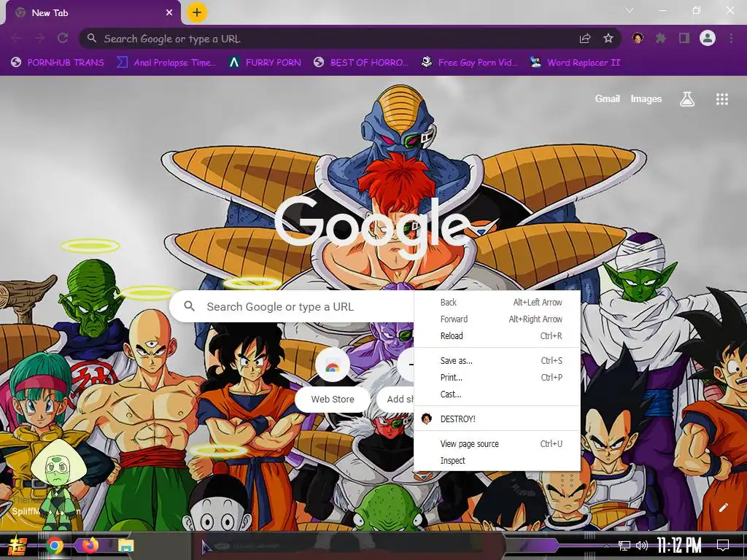Screen dimensions: 747x560
Task: Open Google Images link
Action: (x=646, y=98)
